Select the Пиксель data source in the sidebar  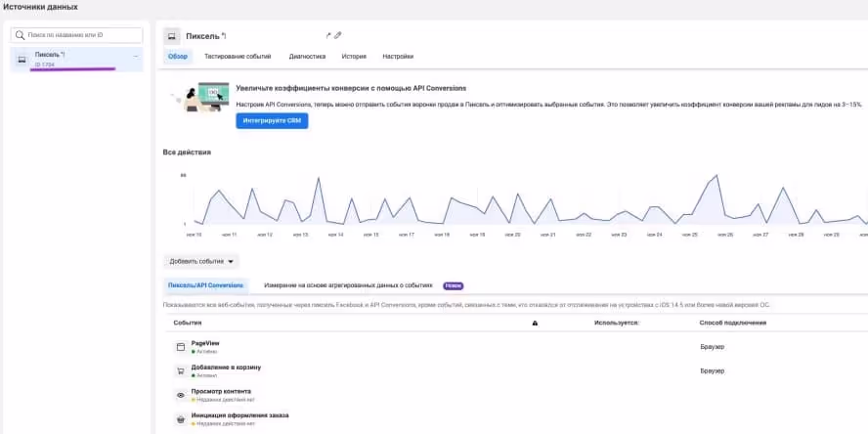coord(76,60)
